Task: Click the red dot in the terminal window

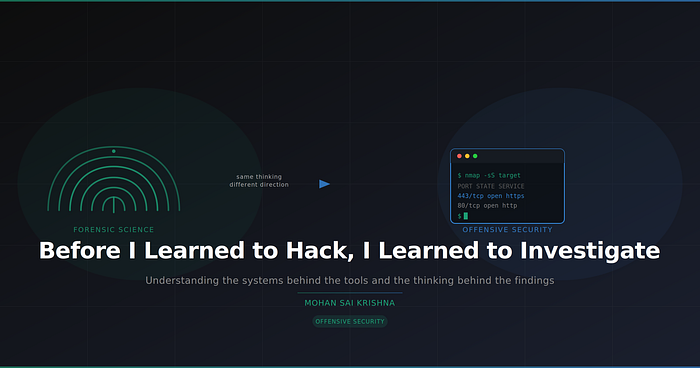Action: tap(459, 156)
